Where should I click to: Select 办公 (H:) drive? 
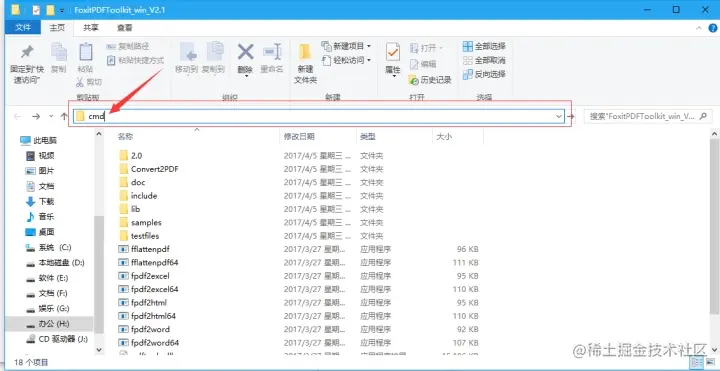47,324
